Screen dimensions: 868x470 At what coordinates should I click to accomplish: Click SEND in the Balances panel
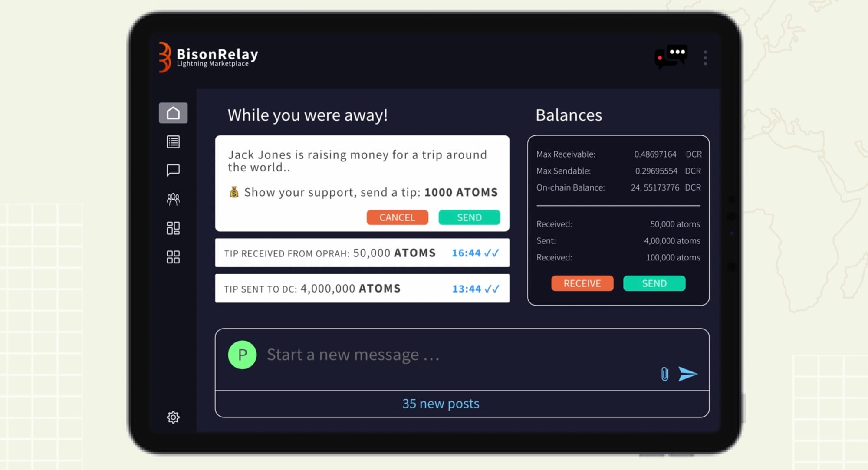click(x=654, y=283)
